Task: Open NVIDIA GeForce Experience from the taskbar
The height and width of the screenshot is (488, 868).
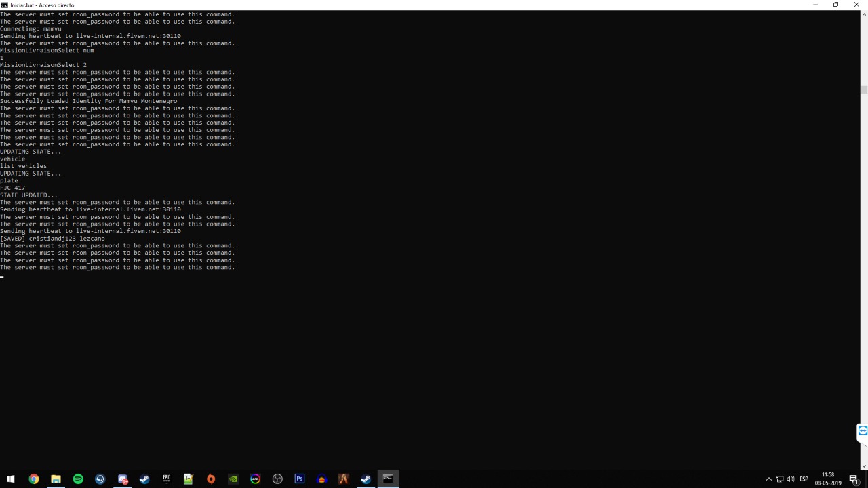Action: tap(233, 479)
